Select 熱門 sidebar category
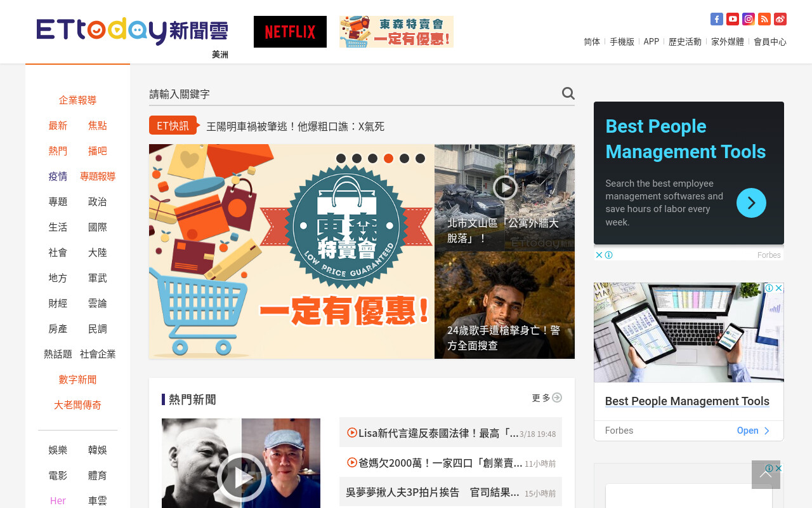The image size is (812, 508). [x=58, y=150]
